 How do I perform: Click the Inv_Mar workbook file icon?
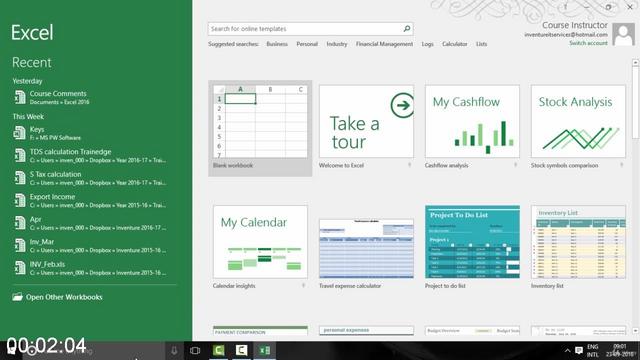tap(20, 245)
